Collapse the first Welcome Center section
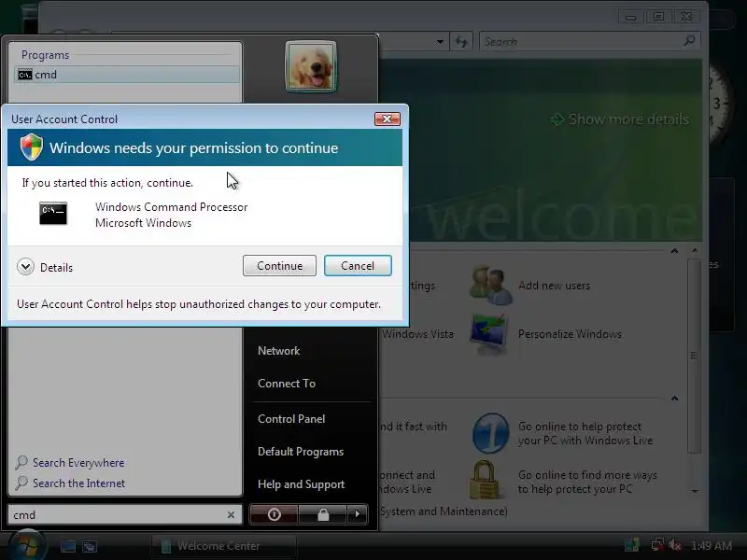Screen dimensions: 747x560 coord(674,250)
